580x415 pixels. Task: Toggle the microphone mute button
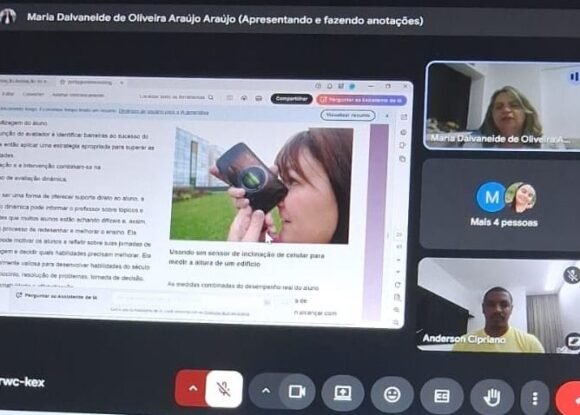224,389
